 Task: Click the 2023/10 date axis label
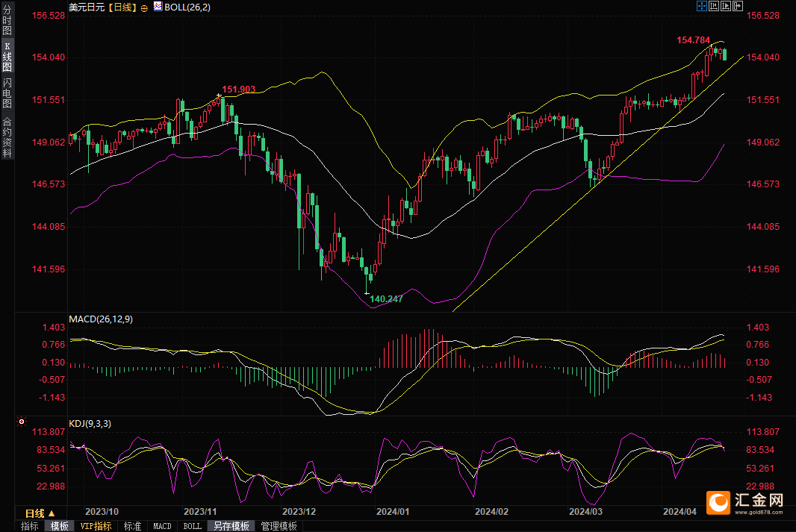pyautogui.click(x=102, y=511)
